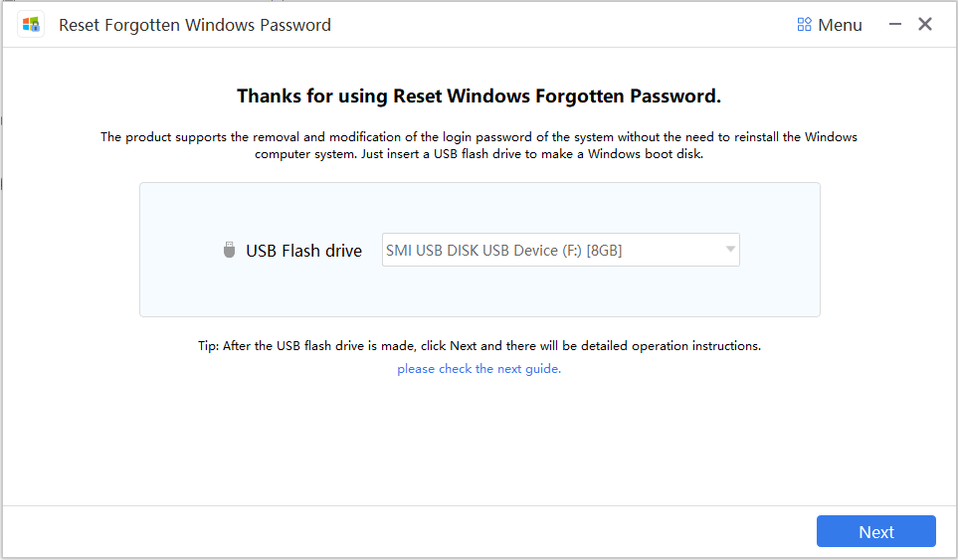Click the empty title bar area left of Menu
The height and width of the screenshot is (560, 958).
557,25
